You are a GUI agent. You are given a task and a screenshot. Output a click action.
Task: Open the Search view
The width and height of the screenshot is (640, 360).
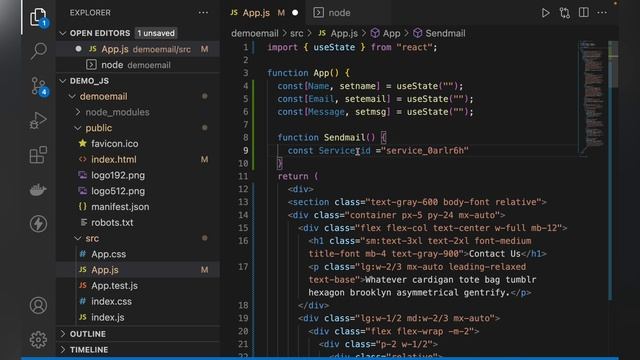click(38, 51)
